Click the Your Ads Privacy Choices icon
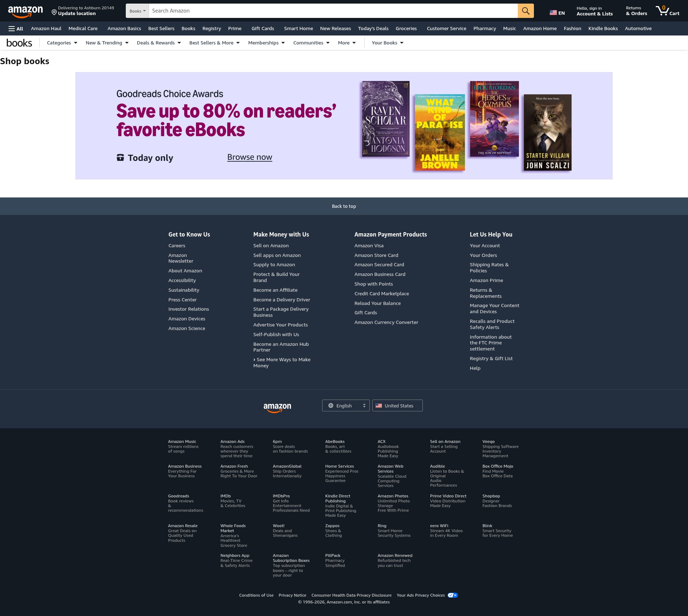Image resolution: width=688 pixels, height=616 pixels. point(453,595)
